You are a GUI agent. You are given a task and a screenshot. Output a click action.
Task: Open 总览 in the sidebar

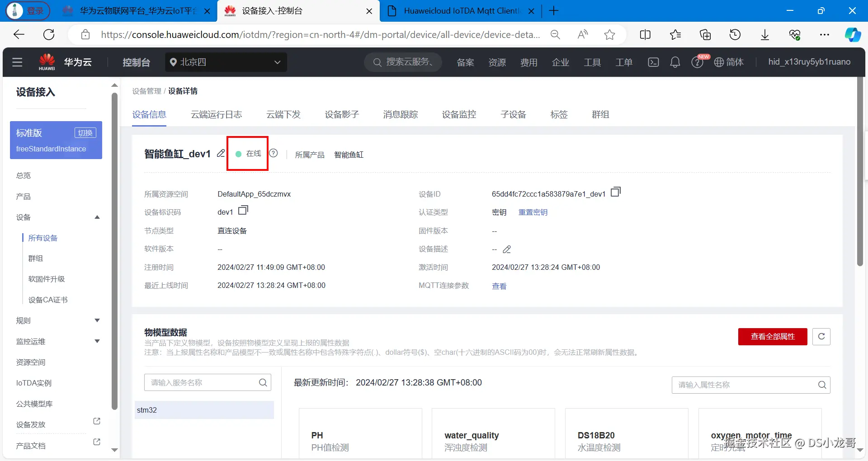[24, 175]
